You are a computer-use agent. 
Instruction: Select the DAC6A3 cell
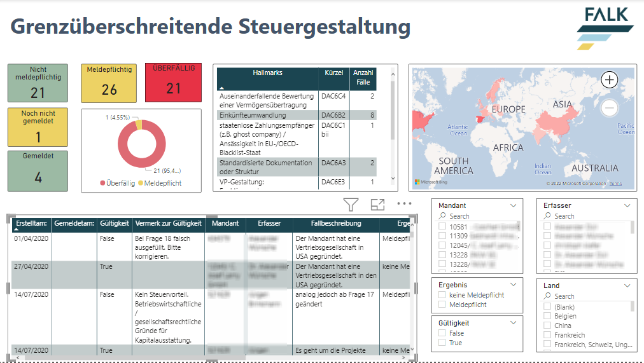point(333,167)
